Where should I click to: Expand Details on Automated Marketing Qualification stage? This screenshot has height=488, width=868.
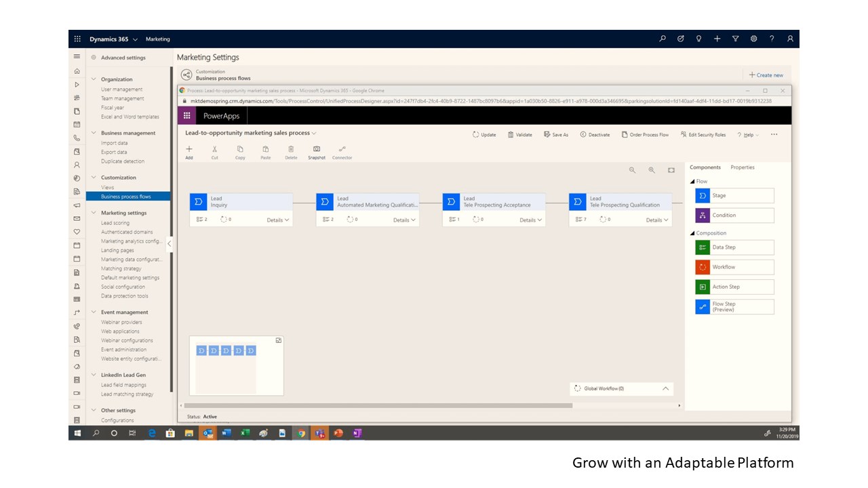404,220
